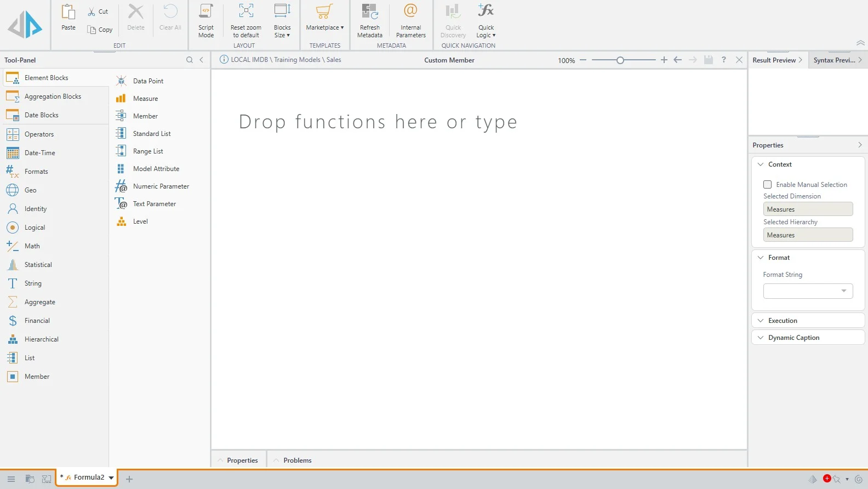868x489 pixels.
Task: Open the Geo function category
Action: (55, 190)
